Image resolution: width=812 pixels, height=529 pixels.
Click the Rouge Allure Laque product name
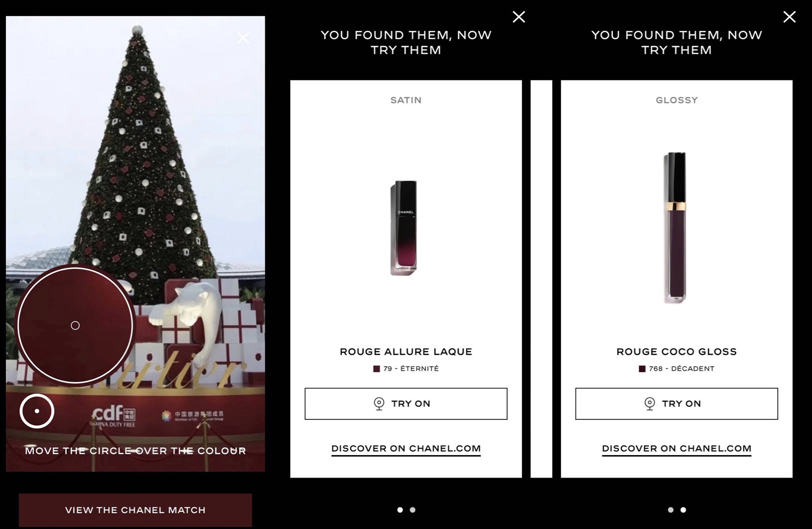(x=406, y=352)
